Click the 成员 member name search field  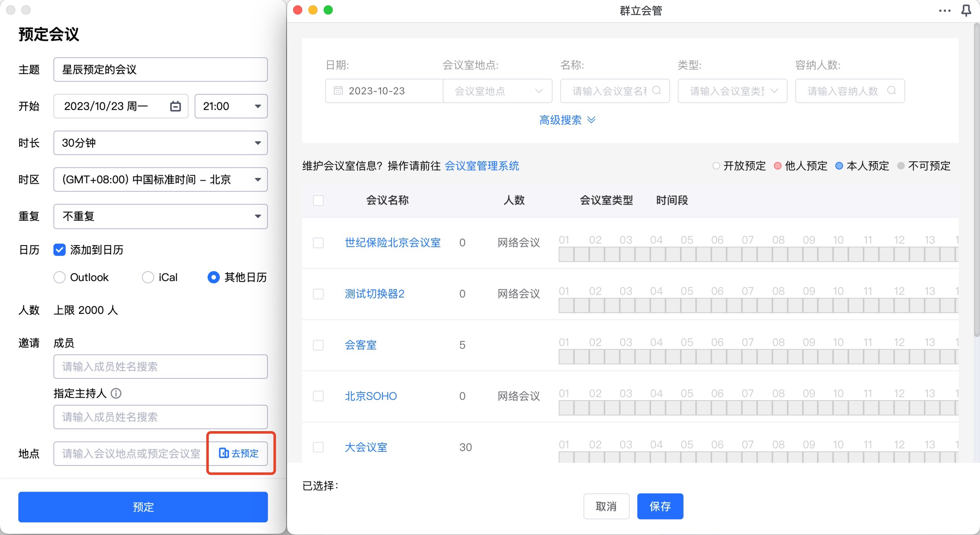pos(161,367)
